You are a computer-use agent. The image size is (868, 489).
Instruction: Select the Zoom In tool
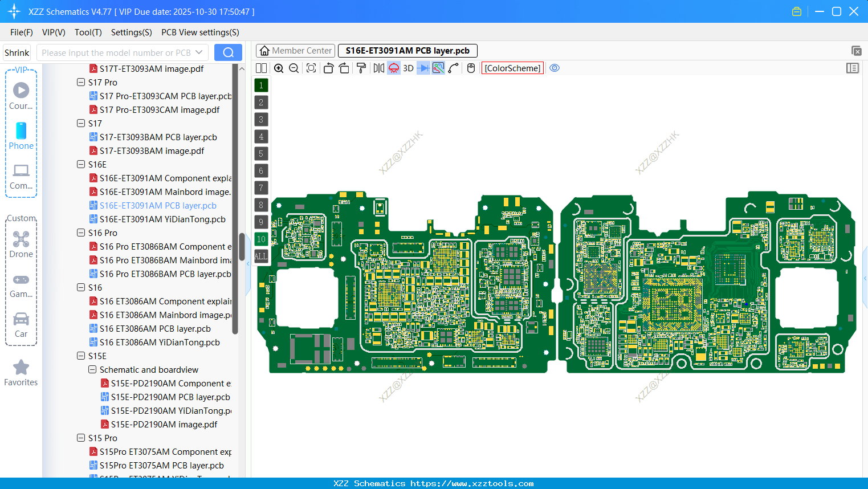(x=279, y=68)
